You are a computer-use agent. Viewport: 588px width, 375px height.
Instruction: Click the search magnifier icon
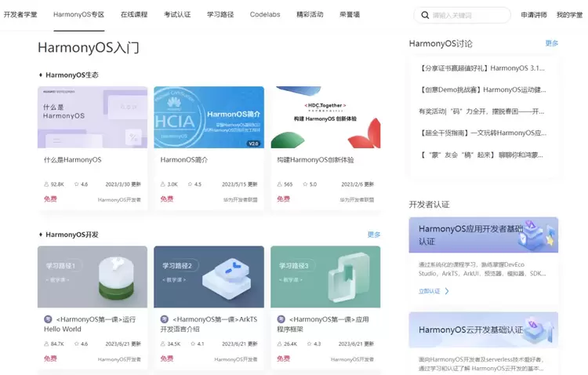click(424, 15)
